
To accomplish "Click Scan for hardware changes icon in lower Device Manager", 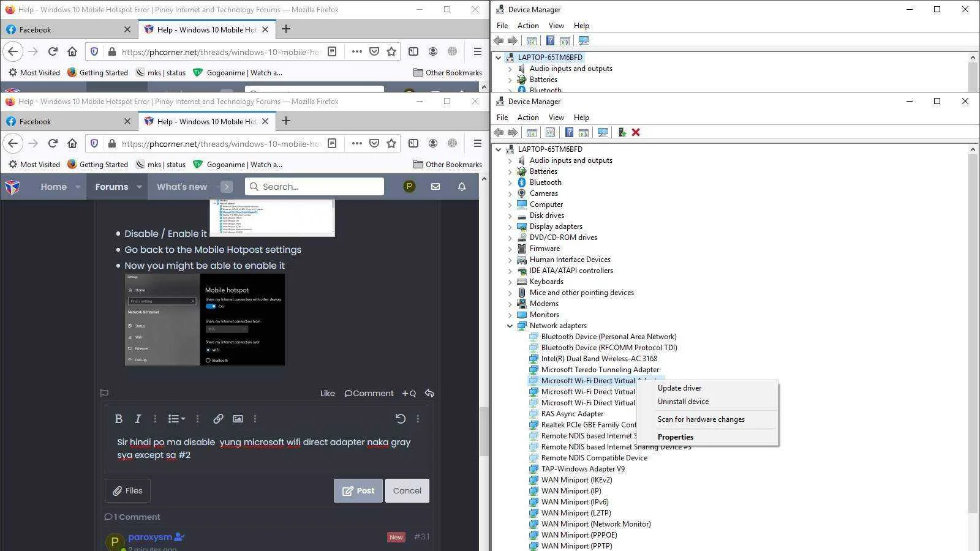I will pos(603,132).
